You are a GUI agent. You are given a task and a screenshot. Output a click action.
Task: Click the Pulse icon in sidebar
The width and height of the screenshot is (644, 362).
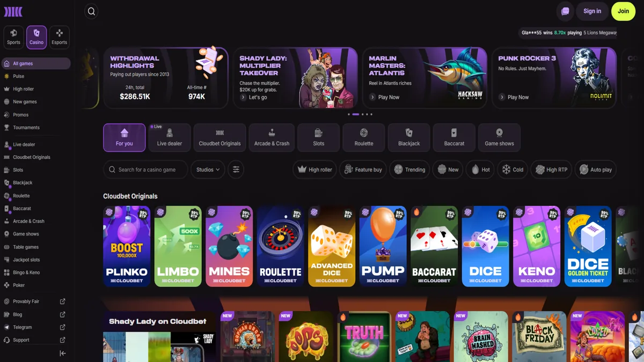(x=6, y=76)
